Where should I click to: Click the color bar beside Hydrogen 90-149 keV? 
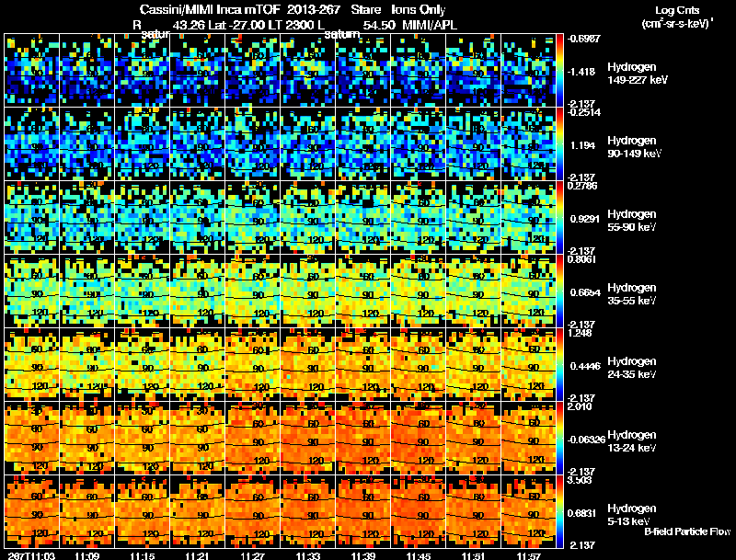559,143
